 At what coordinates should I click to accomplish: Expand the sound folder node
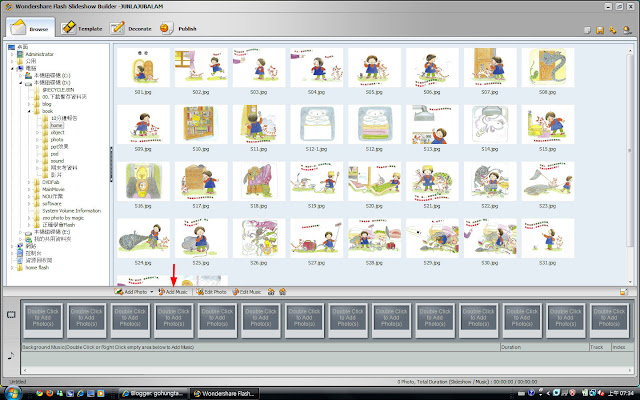point(38,161)
